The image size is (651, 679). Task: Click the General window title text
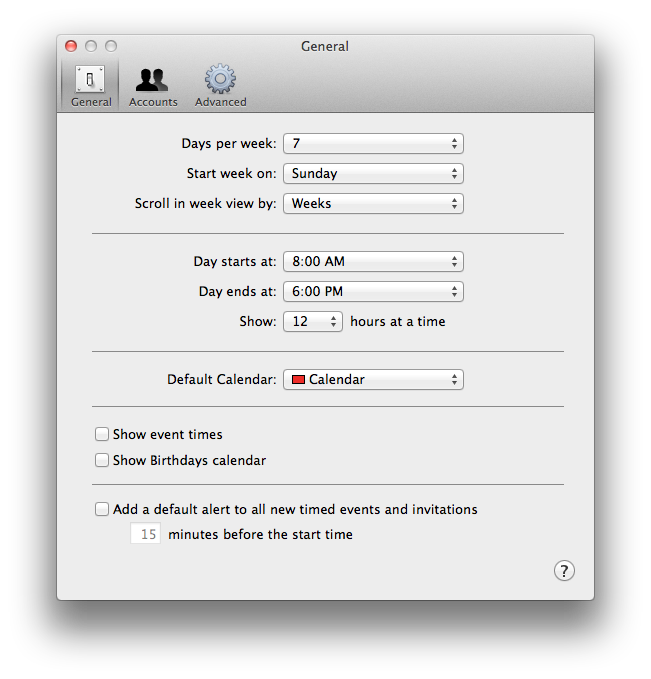pyautogui.click(x=325, y=46)
